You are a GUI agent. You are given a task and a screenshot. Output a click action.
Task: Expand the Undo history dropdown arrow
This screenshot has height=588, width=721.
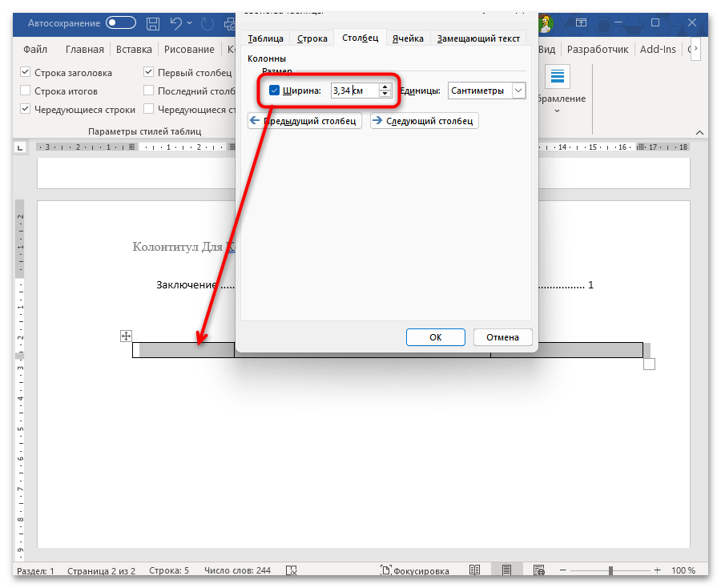[x=189, y=23]
